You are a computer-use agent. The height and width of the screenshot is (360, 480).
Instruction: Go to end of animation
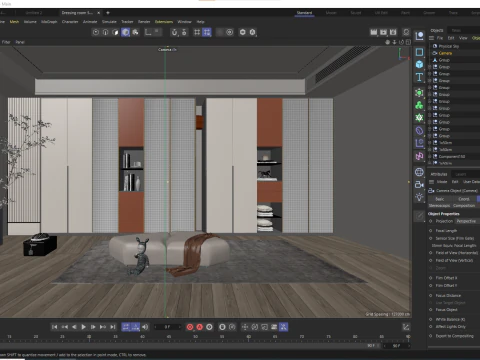[x=113, y=327]
